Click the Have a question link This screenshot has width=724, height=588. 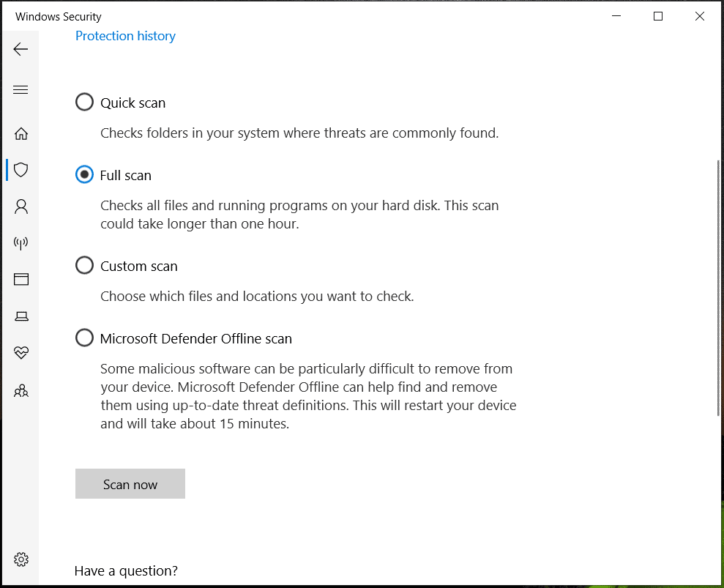click(126, 570)
